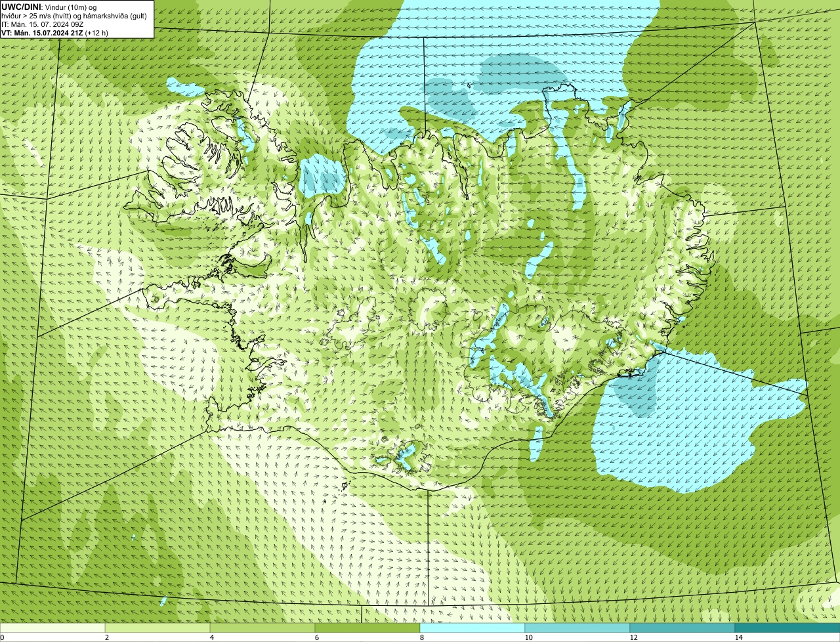Click the scale label '6'

pos(316,637)
